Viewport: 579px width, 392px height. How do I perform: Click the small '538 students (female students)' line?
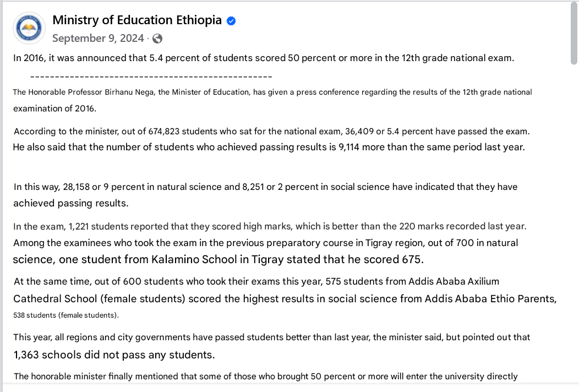pyautogui.click(x=66, y=315)
